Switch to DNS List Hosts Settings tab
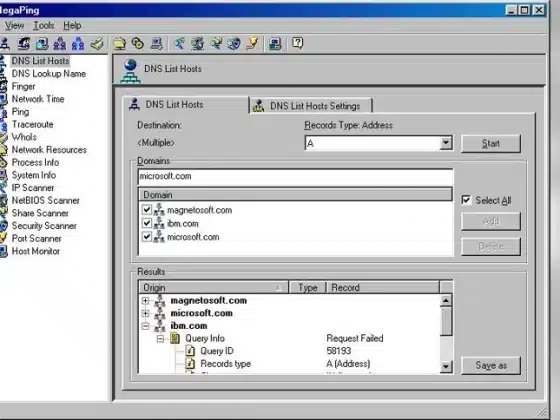 (310, 106)
